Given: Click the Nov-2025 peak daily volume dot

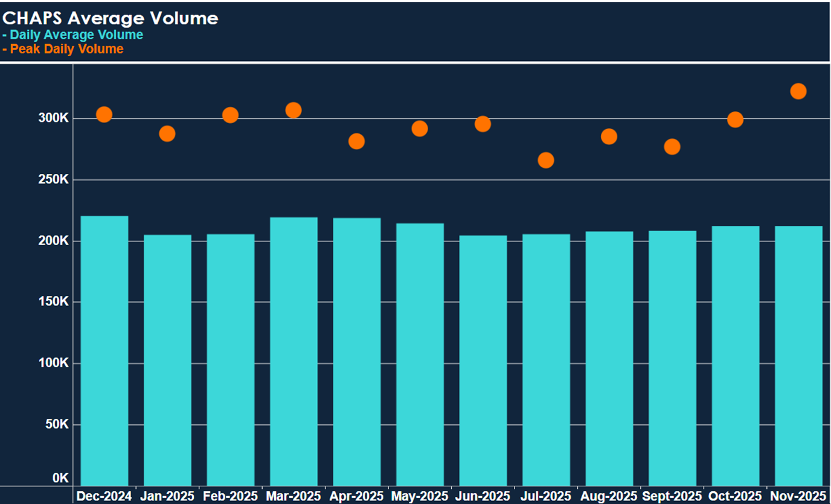Looking at the screenshot, I should click(x=798, y=91).
